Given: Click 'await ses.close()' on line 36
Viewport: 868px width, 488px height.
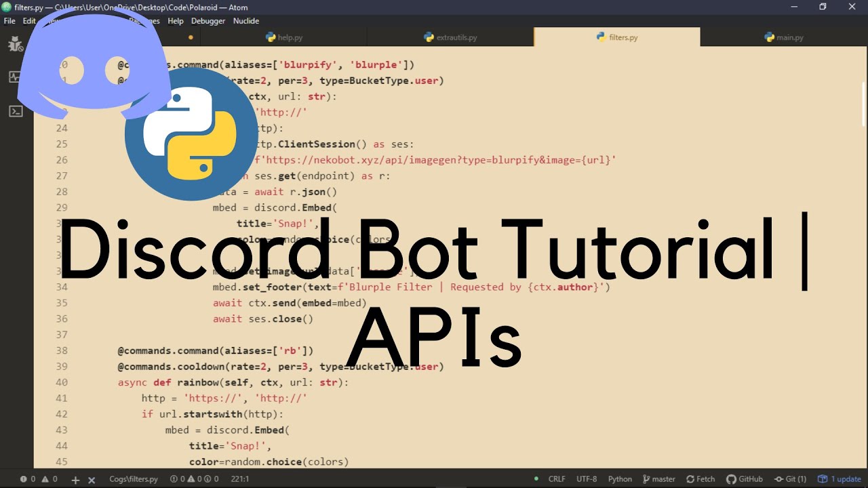Looking at the screenshot, I should 263,319.
